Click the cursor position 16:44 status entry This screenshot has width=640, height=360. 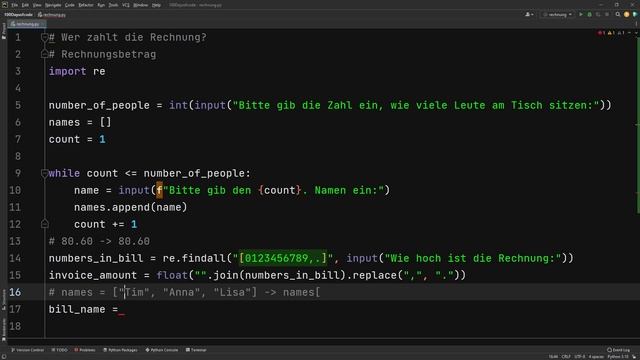(553, 357)
